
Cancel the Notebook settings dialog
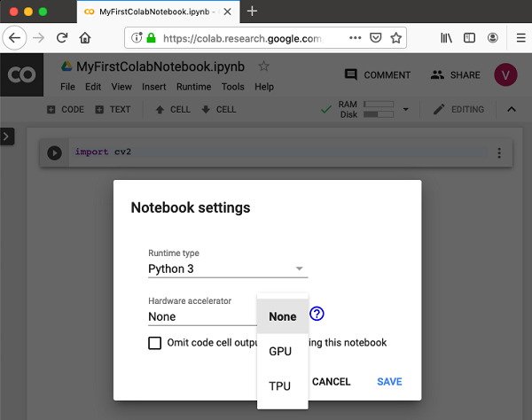(332, 382)
